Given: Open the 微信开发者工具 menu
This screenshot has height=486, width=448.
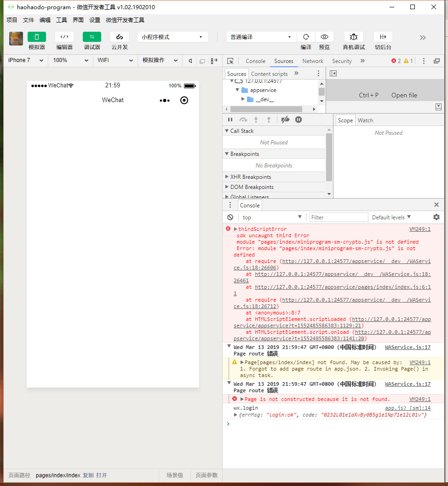Looking at the screenshot, I should [125, 20].
